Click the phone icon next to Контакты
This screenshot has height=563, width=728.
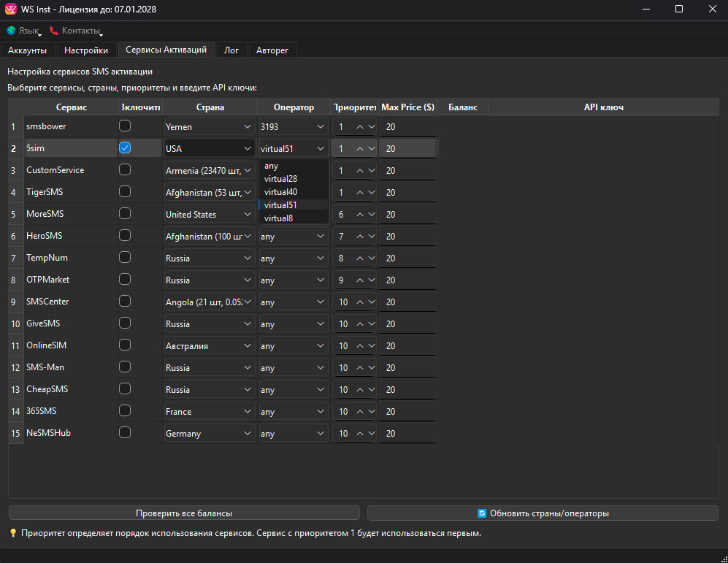coord(54,31)
